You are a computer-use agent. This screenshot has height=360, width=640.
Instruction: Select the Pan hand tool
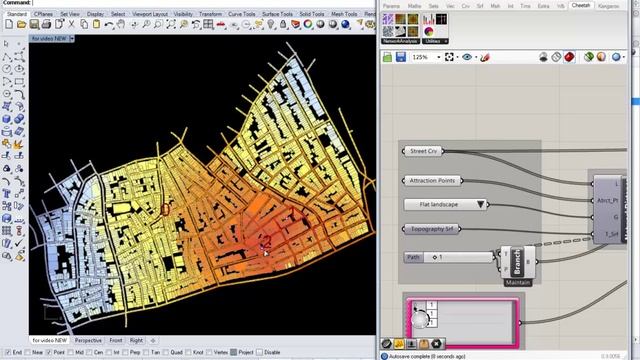pos(121,24)
